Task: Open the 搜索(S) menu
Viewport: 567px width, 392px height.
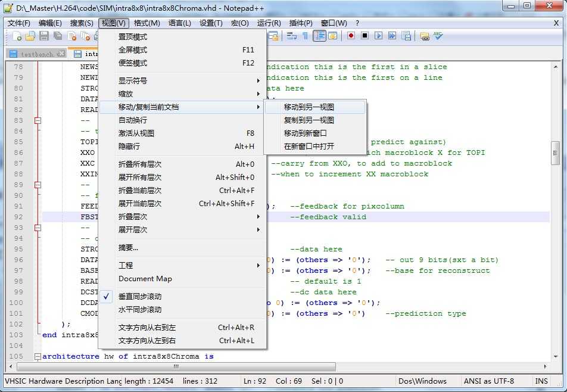Action: point(82,23)
